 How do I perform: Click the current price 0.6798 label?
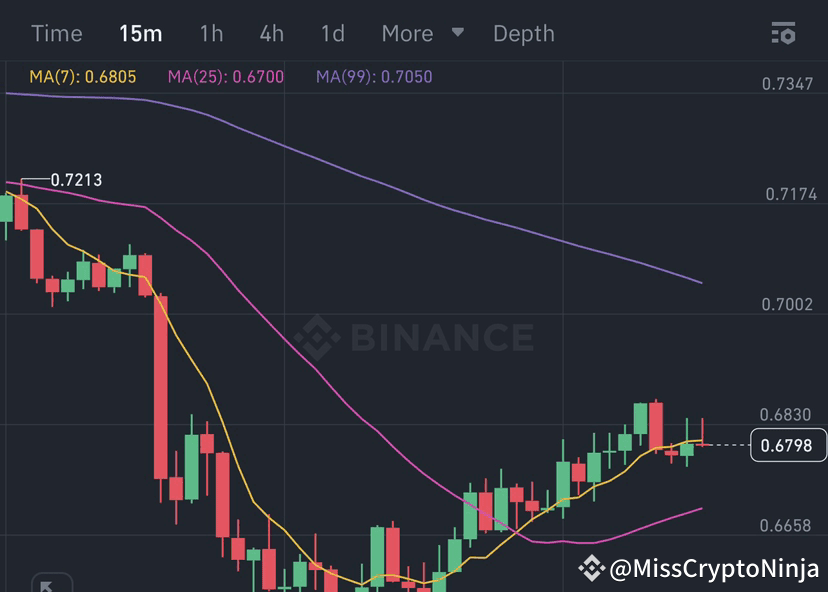[x=788, y=445]
